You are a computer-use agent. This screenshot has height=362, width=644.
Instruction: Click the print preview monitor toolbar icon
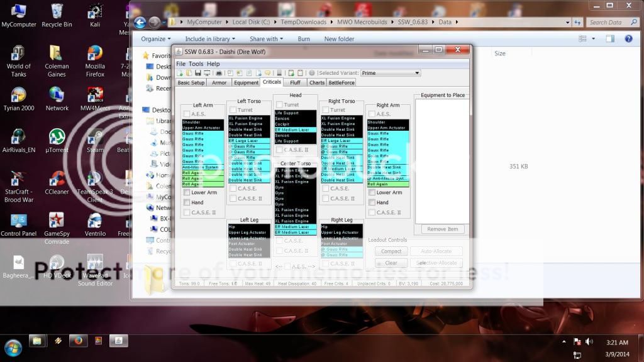(x=206, y=73)
